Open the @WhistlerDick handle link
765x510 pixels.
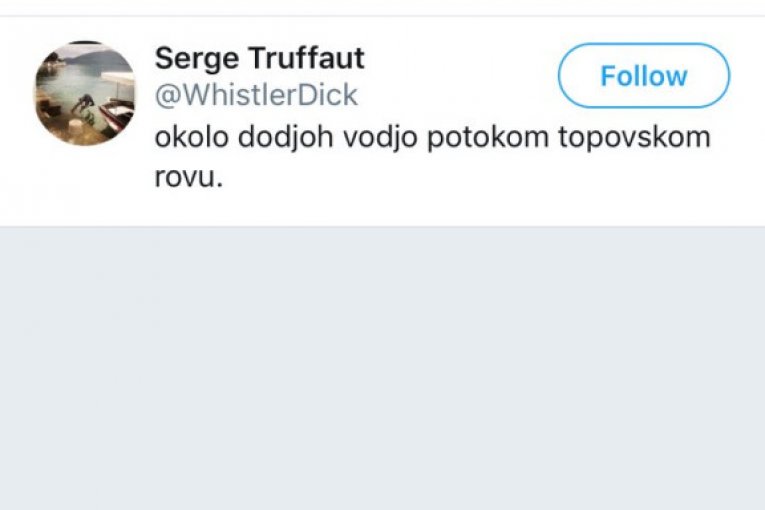256,95
